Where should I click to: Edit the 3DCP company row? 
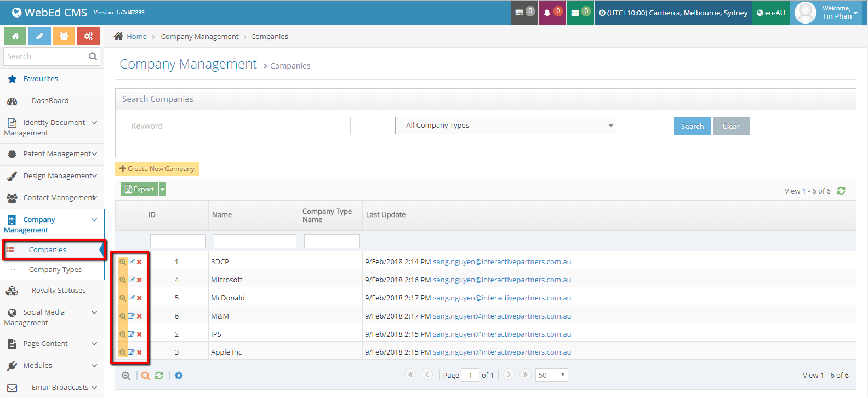pyautogui.click(x=131, y=262)
